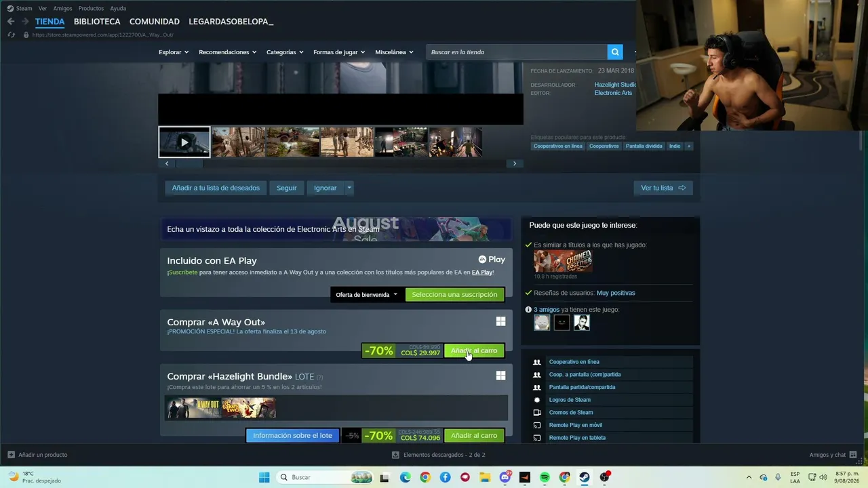Slide screenshot strip left with arrow
868x488 pixels.
(167, 163)
